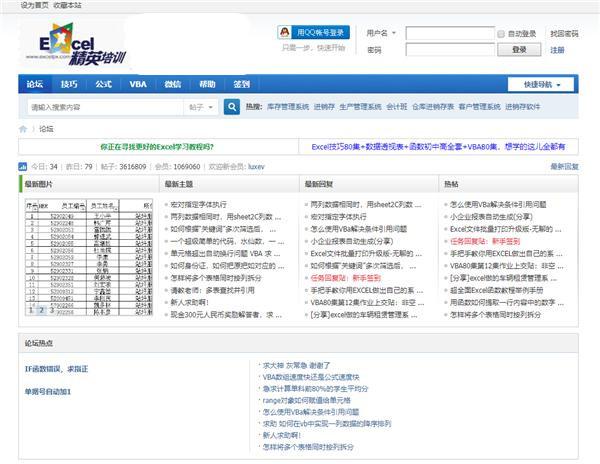The image size is (600, 464).
Task: Click the 用QQ帐号登录 button
Action: 313,33
